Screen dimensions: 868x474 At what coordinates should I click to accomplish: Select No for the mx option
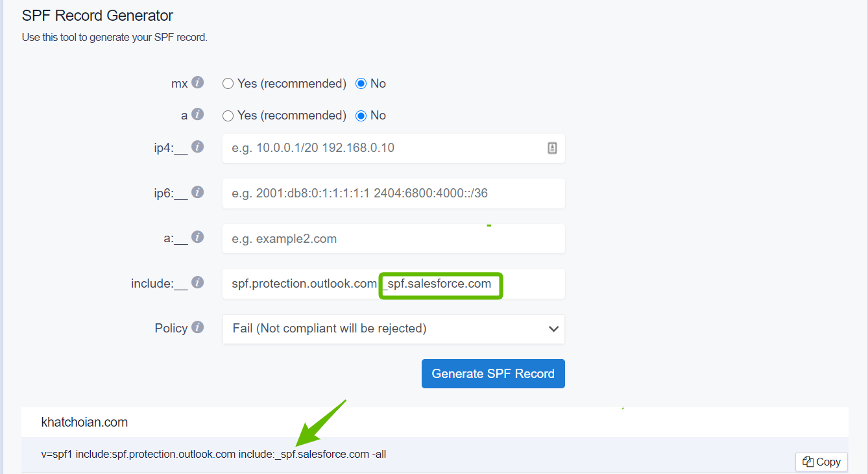click(x=361, y=84)
